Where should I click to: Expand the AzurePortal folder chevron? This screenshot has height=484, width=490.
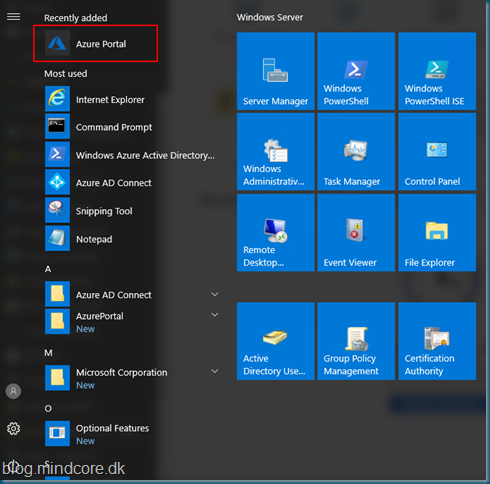point(215,315)
